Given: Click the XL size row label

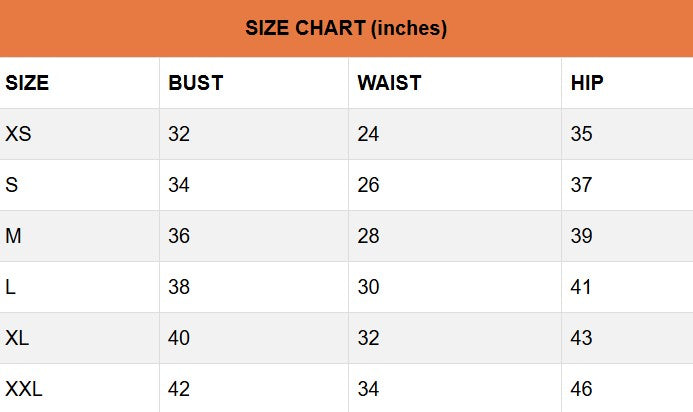Looking at the screenshot, I should (17, 338).
